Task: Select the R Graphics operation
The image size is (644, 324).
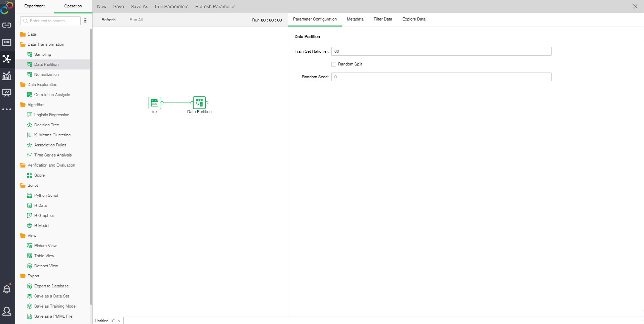Action: pyautogui.click(x=44, y=216)
